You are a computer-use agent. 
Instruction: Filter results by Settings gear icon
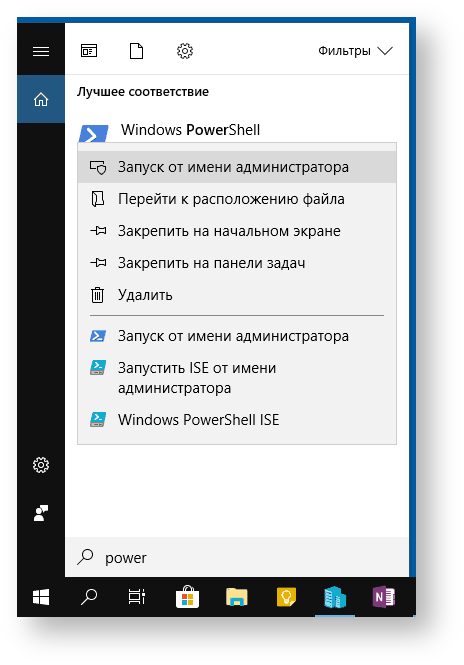(184, 51)
